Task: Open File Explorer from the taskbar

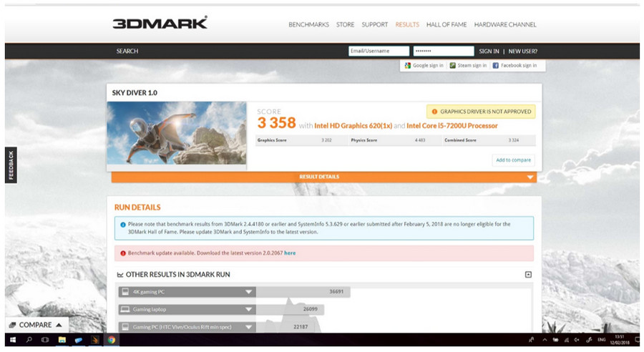Action: click(x=62, y=340)
